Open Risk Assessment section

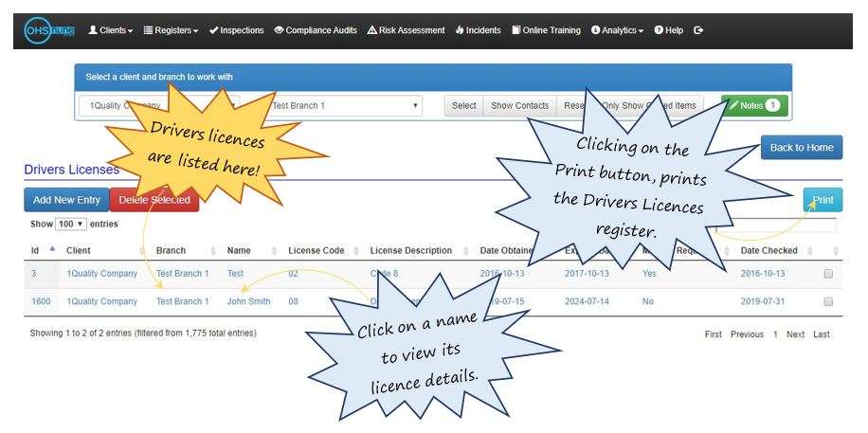tap(406, 30)
